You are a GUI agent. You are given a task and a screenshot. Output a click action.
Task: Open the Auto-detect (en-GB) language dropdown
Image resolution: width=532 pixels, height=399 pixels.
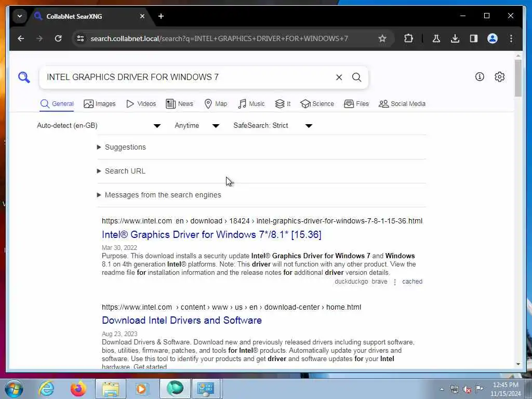tap(99, 126)
